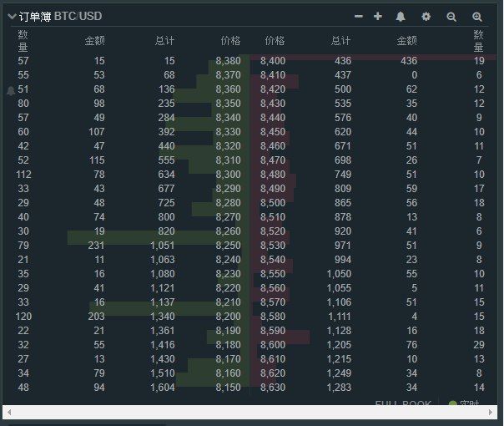The width and height of the screenshot is (504, 426).
Task: Select the 8,380 bid price
Action: click(x=227, y=61)
